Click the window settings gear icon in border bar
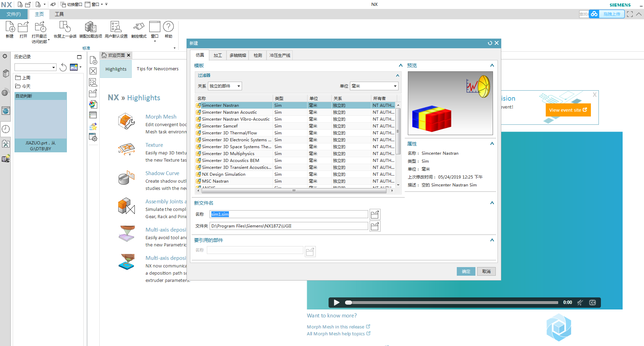Viewport: 644px width, 346px height. pos(93,137)
